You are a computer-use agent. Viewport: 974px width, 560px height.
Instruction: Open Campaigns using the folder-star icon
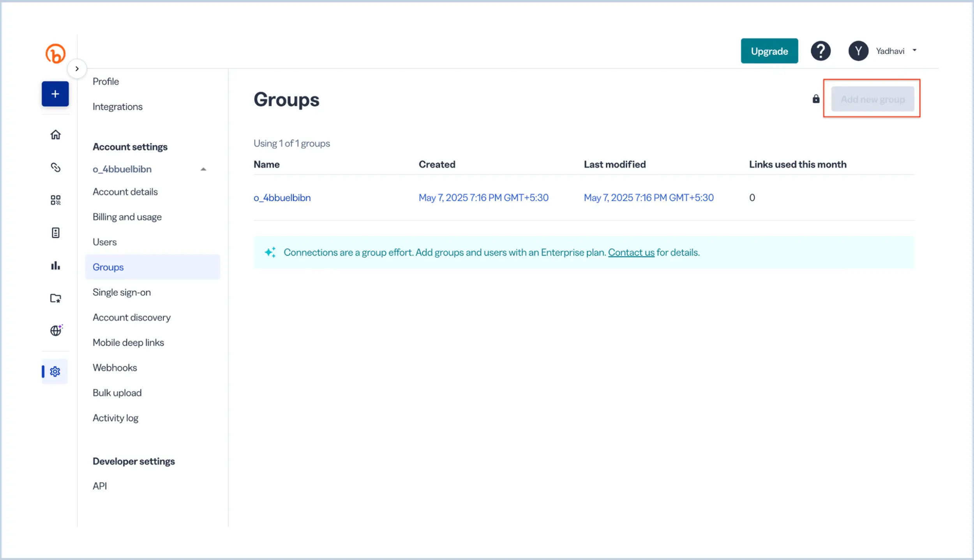click(55, 298)
